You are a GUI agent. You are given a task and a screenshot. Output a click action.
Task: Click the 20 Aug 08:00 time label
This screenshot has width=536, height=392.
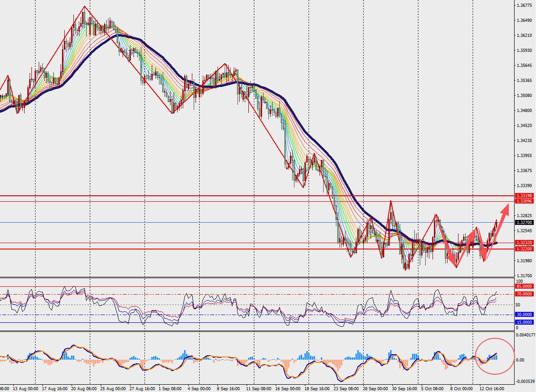tap(83, 389)
